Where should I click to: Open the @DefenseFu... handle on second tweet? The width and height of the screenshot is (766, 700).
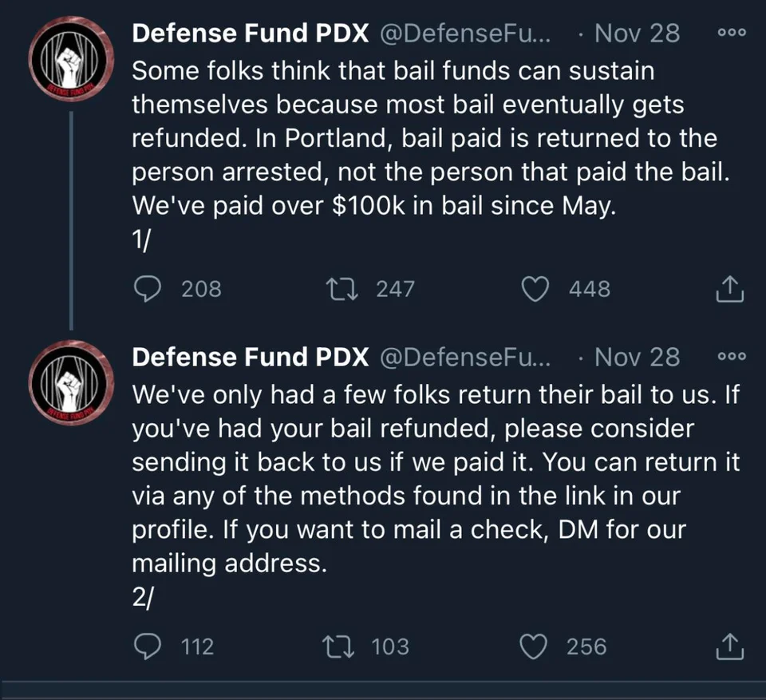[x=465, y=357]
